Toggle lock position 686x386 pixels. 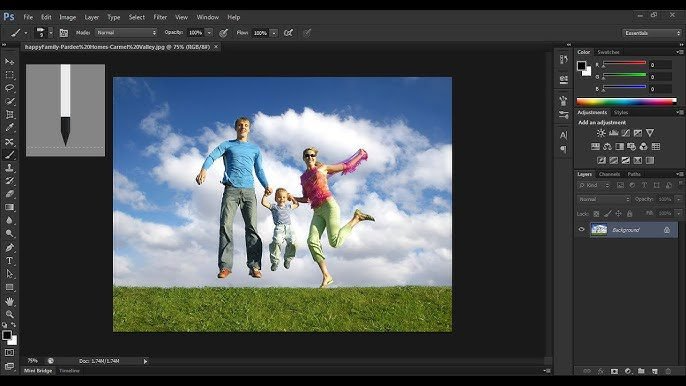pos(618,214)
